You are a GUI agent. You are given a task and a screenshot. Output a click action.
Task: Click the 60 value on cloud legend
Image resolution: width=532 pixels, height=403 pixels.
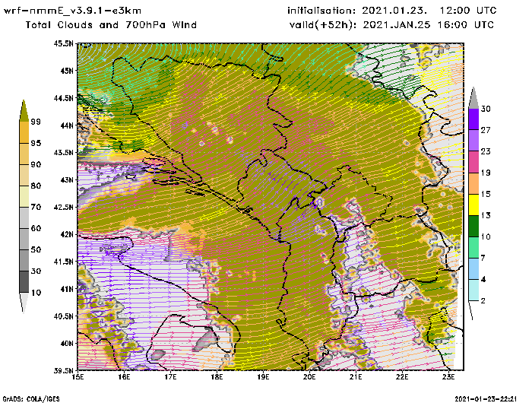(x=36, y=228)
